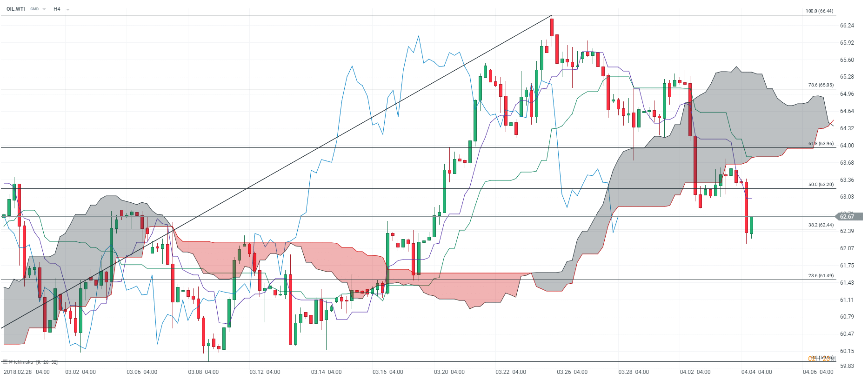Image resolution: width=868 pixels, height=380 pixels.
Task: Click the 04.06 04:00 time label
Action: tap(818, 372)
